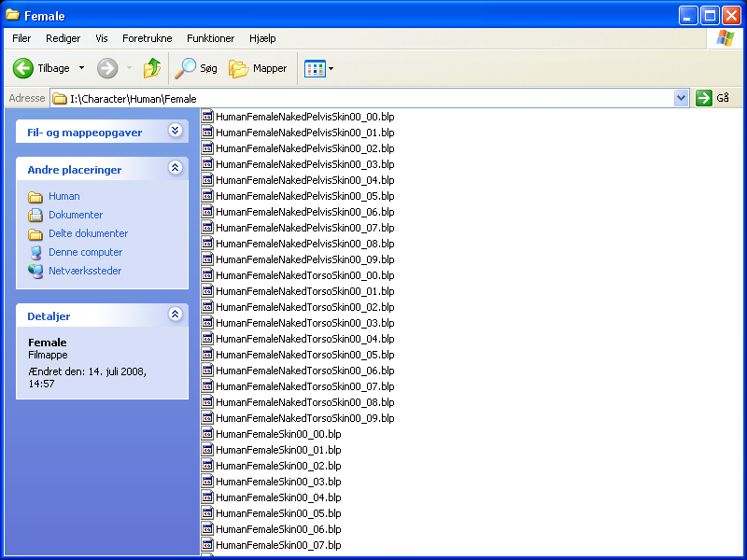
Task: Click the file icon of HumanFemaleNakedPelvisSkin00_03.blp
Action: point(207,164)
